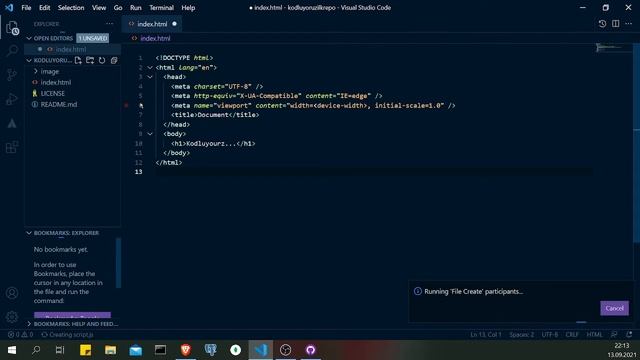640x360 pixels.
Task: Click the 1 UNSAVED badge
Action: click(93, 38)
